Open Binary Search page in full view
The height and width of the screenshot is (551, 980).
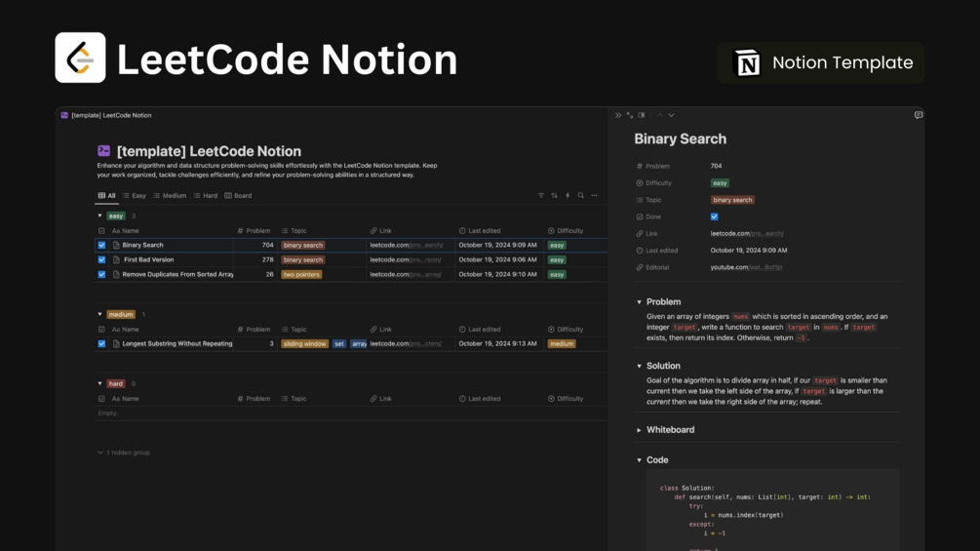[629, 116]
